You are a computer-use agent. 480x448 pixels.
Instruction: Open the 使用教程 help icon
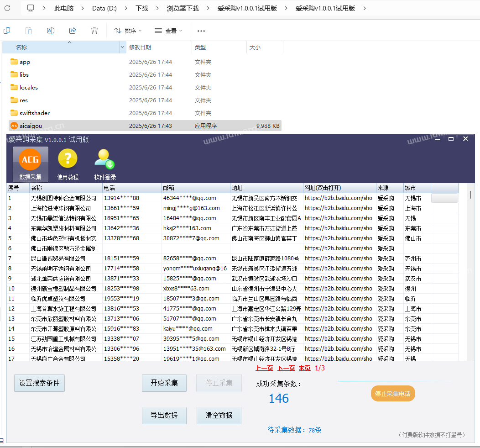(68, 164)
